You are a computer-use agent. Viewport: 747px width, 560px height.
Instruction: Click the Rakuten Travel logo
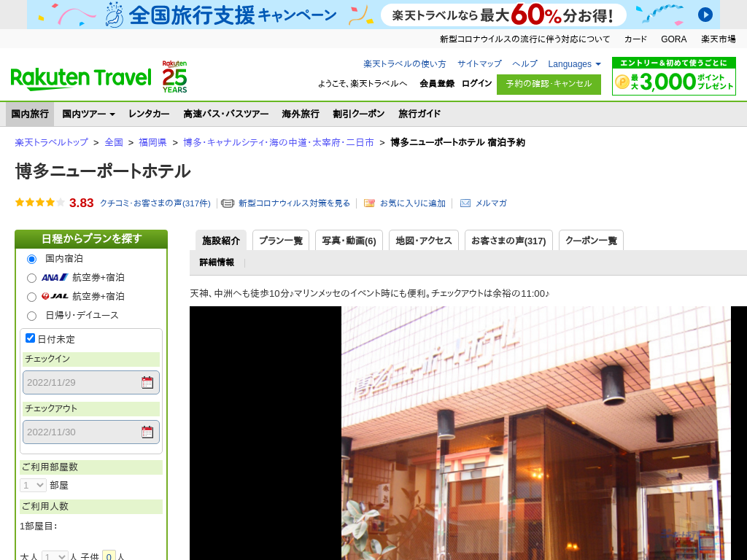(x=81, y=79)
